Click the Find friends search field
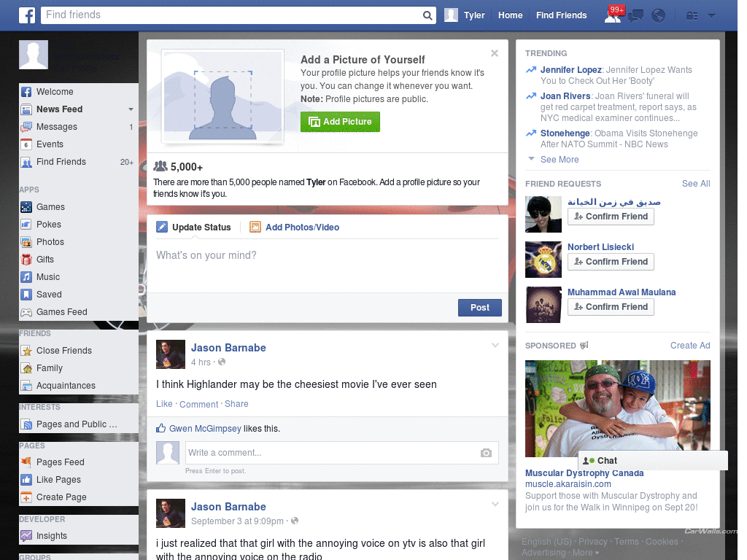This screenshot has width=747, height=560. [231, 15]
